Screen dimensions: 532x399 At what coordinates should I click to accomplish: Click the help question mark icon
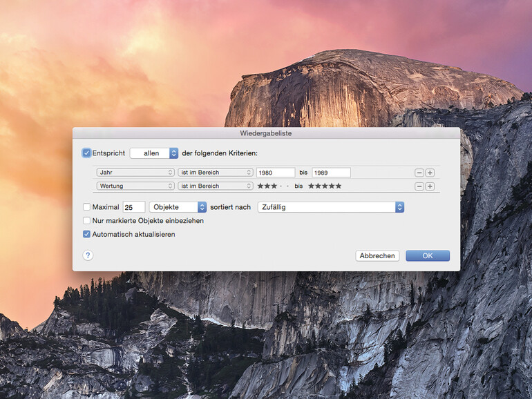pyautogui.click(x=88, y=255)
